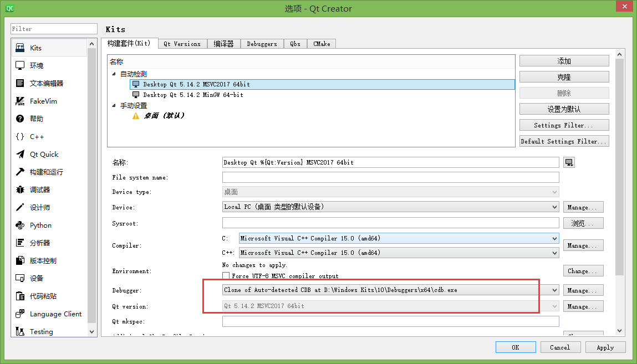This screenshot has height=364, width=637.
Task: Open the Kits category icon in sidebar
Action: (20, 48)
